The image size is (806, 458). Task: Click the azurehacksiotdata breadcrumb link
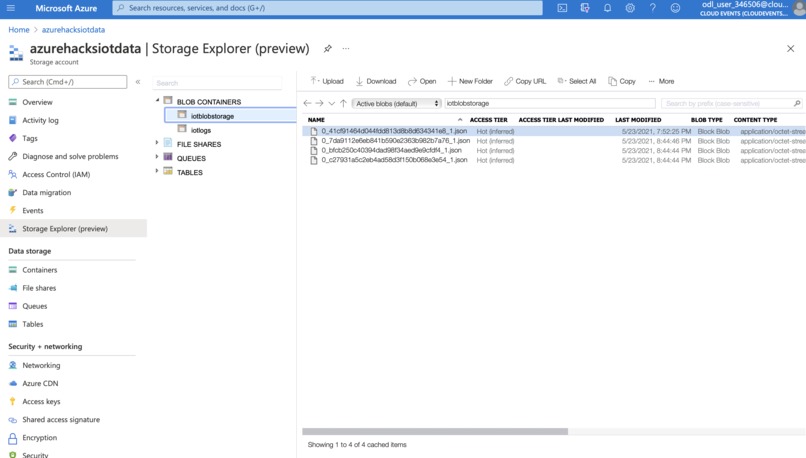(x=73, y=30)
